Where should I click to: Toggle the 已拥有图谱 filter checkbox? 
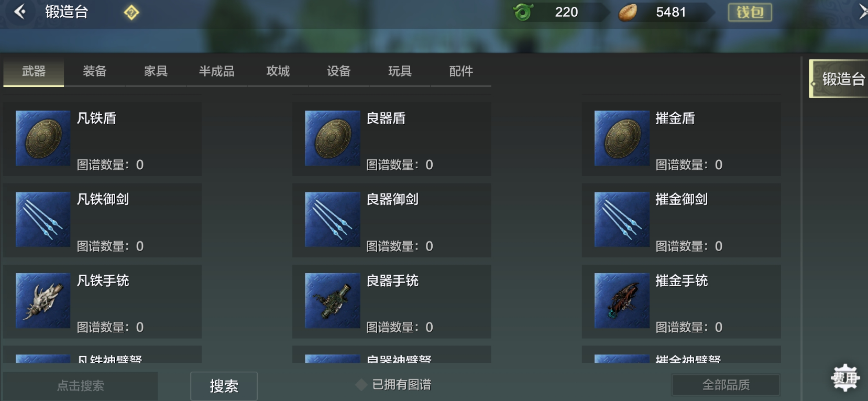point(361,385)
